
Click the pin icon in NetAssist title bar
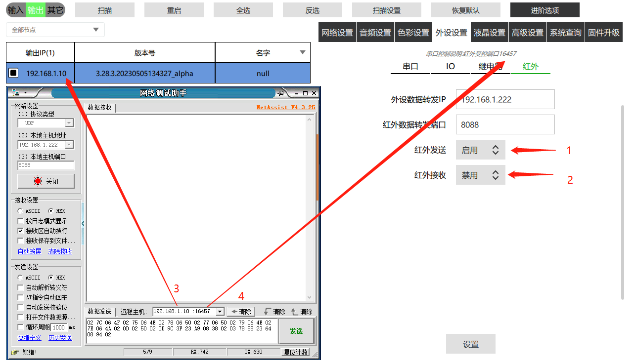pyautogui.click(x=281, y=93)
